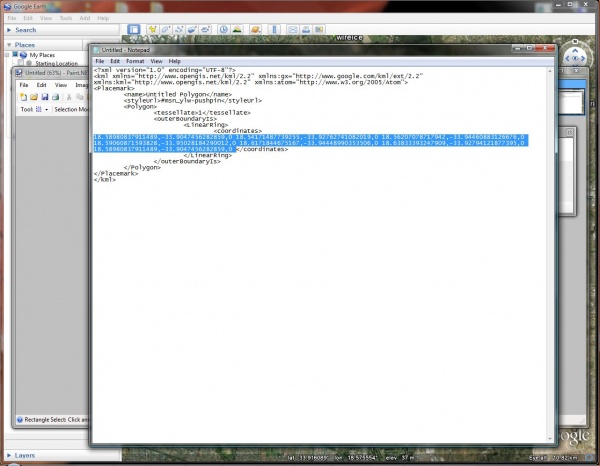Screen dimensions: 600x466
Task: Click the tessellate line in Notepad
Action: click(x=202, y=112)
